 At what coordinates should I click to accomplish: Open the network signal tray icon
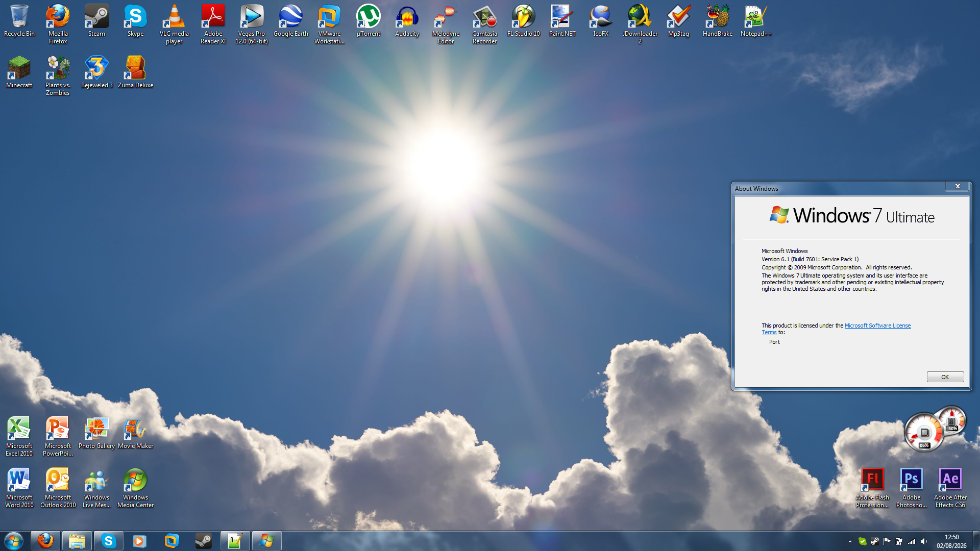(x=912, y=541)
